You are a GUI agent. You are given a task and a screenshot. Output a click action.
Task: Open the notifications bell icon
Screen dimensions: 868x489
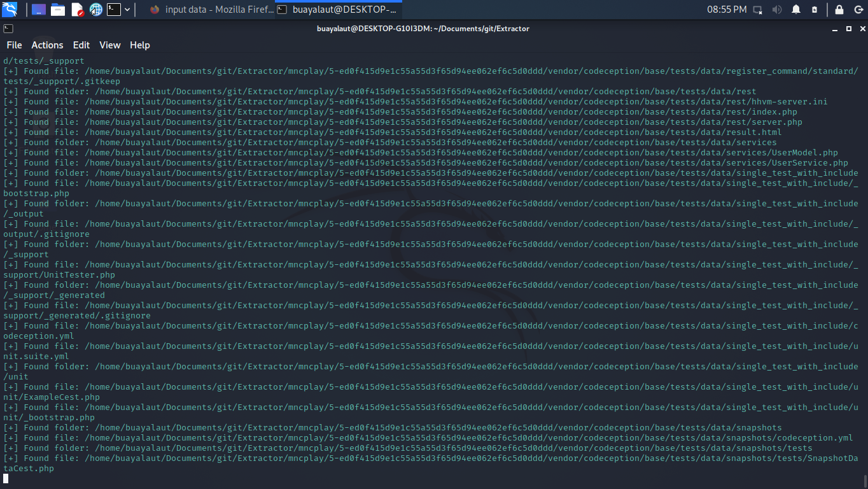click(796, 10)
